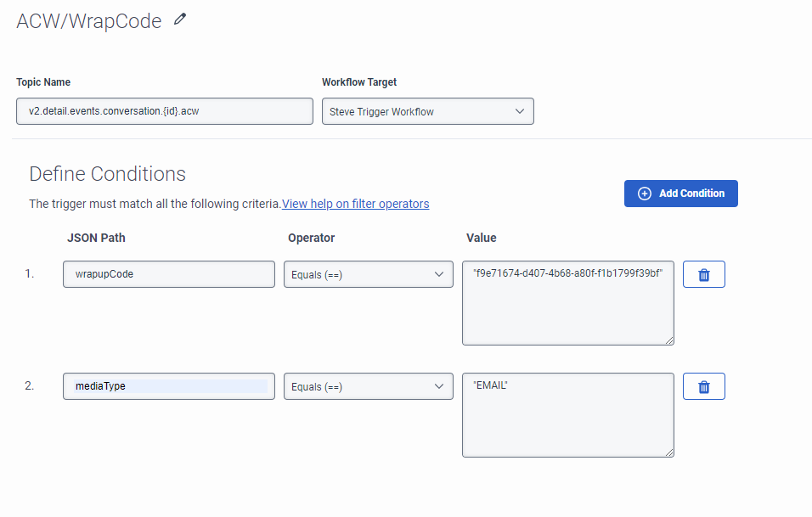This screenshot has height=517, width=812.
Task: Focus the Topic Name field
Action: point(165,112)
